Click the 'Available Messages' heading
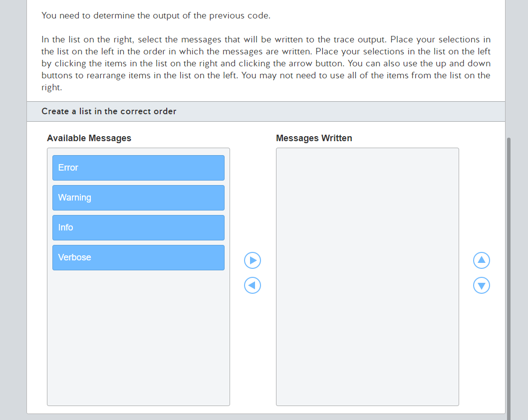528x420 pixels. coord(89,138)
